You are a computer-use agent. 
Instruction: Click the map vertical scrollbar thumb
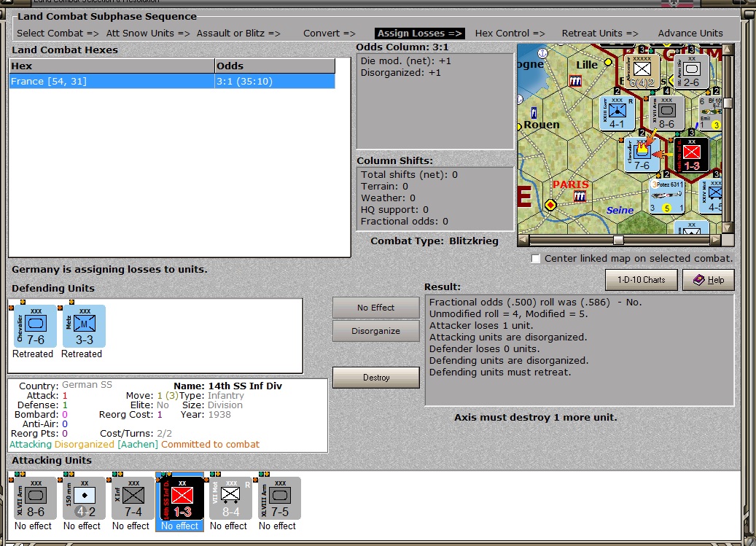tap(728, 103)
